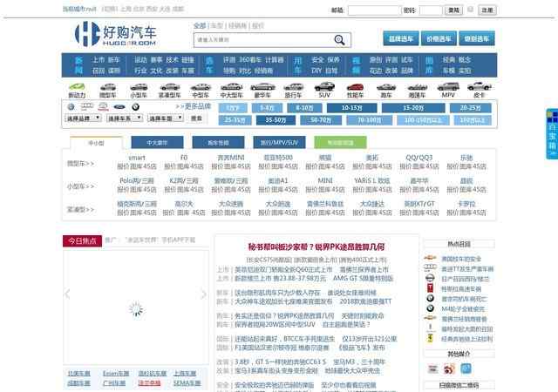Click the Tesla logo in hot list

tap(429, 287)
